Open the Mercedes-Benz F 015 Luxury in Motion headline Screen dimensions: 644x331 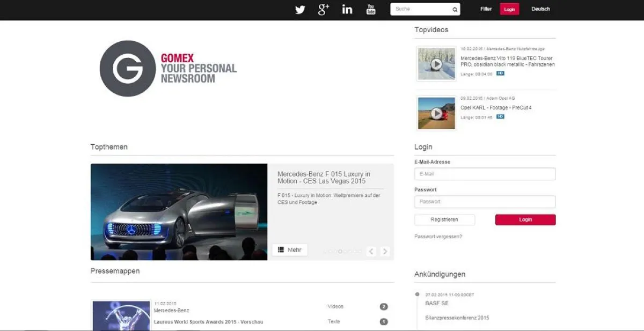tap(324, 178)
